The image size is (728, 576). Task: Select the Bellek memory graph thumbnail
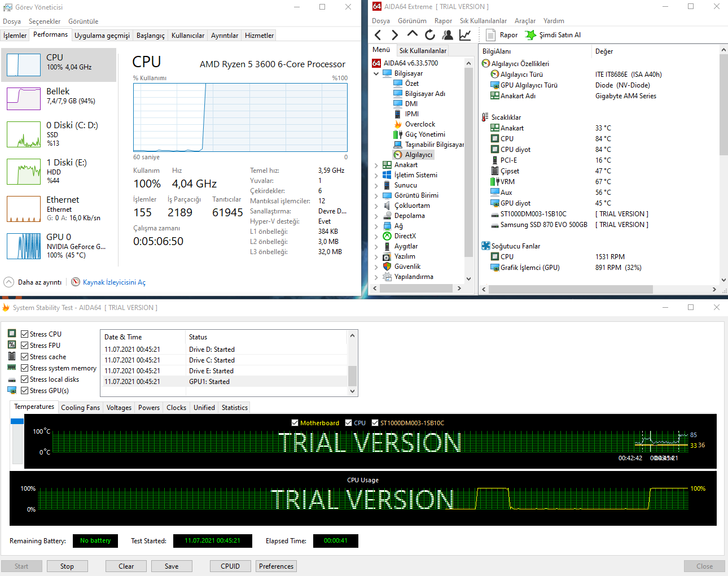tap(24, 99)
